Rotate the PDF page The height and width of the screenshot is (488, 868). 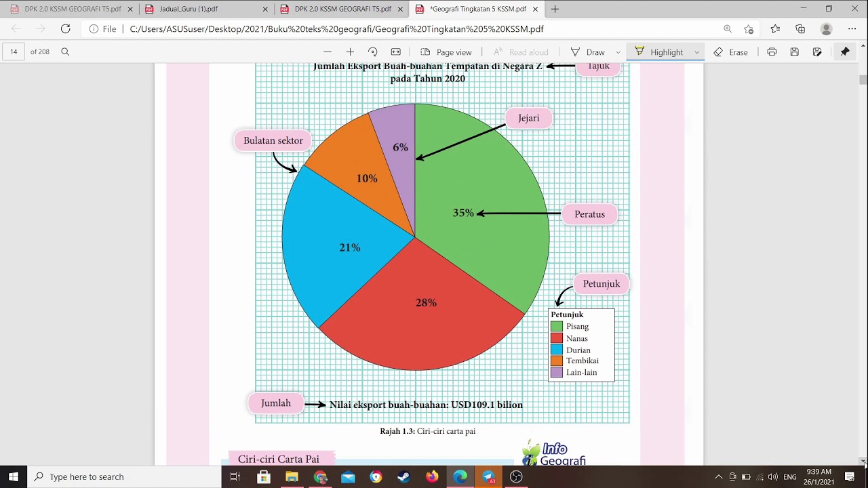point(372,52)
